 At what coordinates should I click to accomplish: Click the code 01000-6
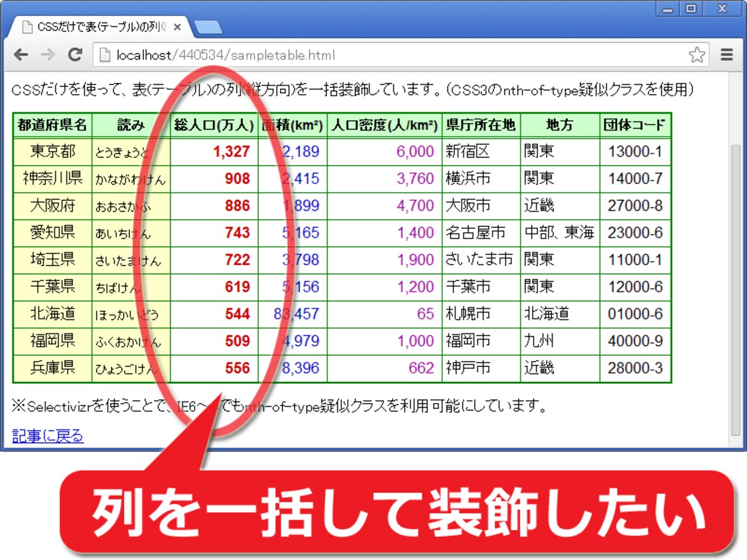coord(636,314)
